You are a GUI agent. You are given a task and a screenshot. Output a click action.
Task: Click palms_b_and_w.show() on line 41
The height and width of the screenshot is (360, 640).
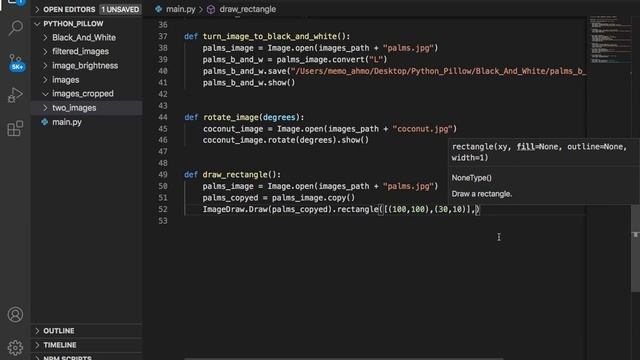[x=249, y=82]
